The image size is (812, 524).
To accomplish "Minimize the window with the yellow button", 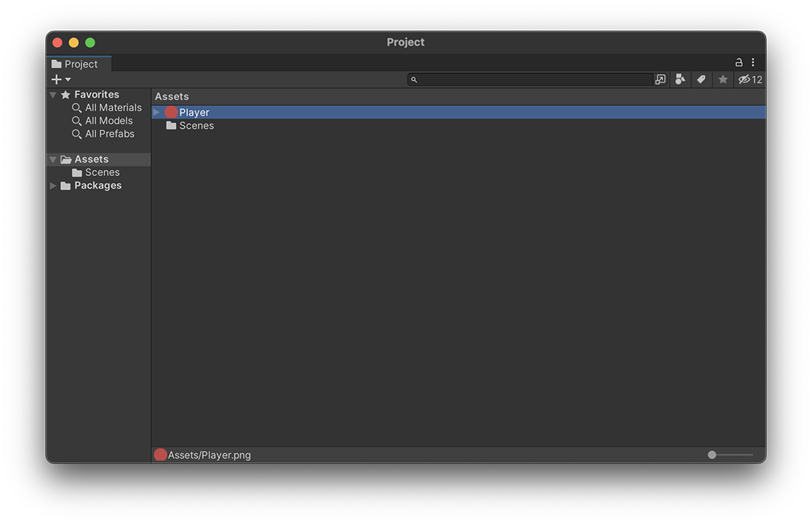I will coord(74,42).
